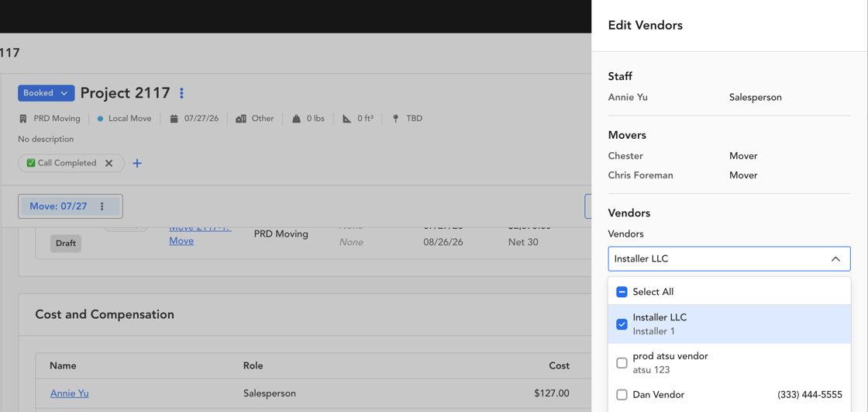Open the Move: 07/27 kebab menu
Image resolution: width=868 pixels, height=412 pixels.
(102, 206)
